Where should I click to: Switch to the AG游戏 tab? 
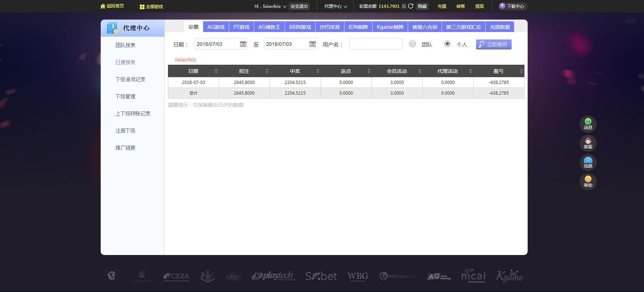[x=216, y=27]
